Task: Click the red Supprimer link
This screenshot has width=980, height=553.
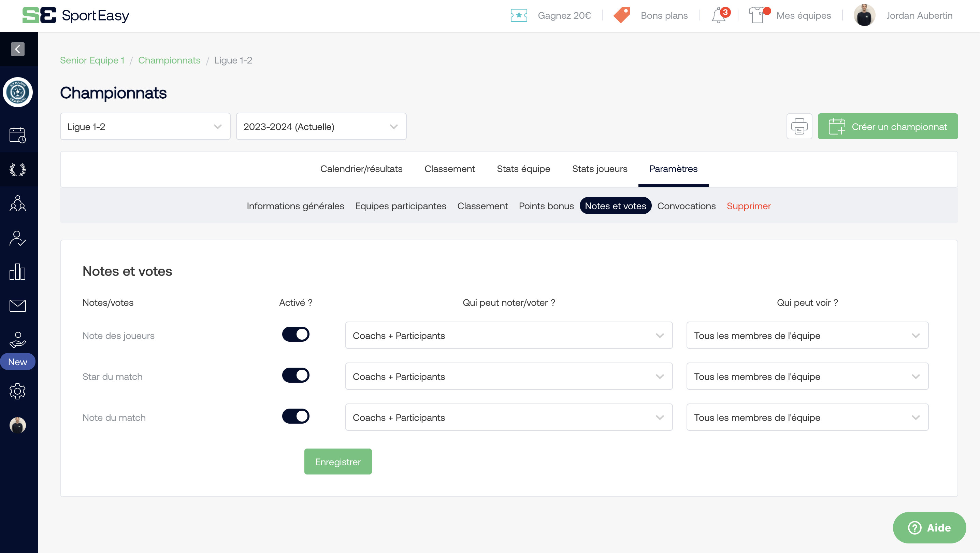Action: [748, 206]
